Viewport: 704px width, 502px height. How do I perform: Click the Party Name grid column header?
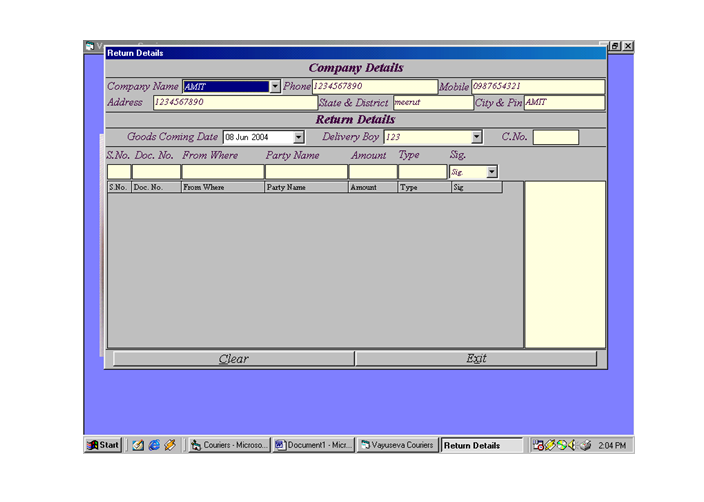coord(306,187)
